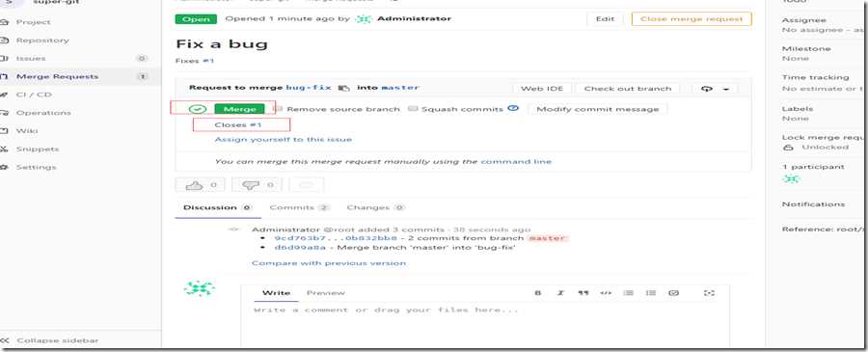
Task: Insert code formatting in comment editor
Action: tap(606, 293)
